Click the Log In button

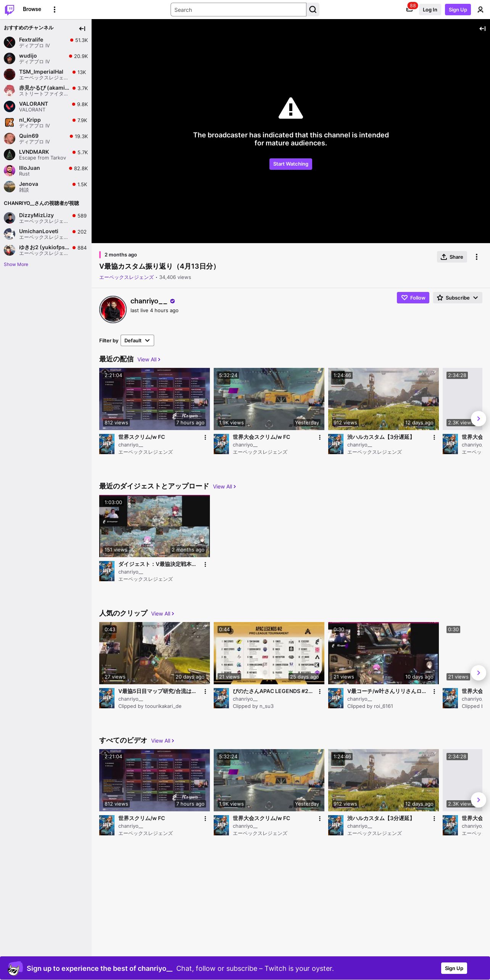click(x=430, y=10)
